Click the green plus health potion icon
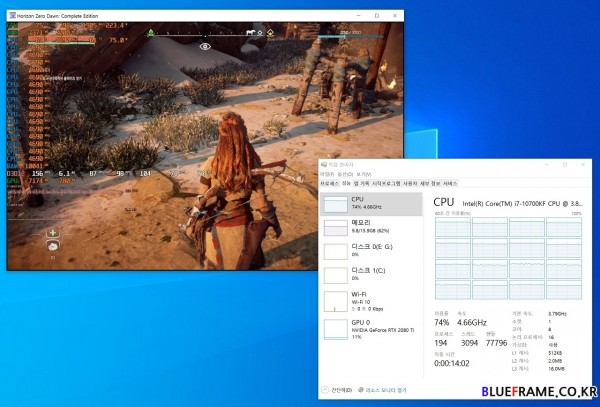This screenshot has height=407, width=600. (x=53, y=233)
